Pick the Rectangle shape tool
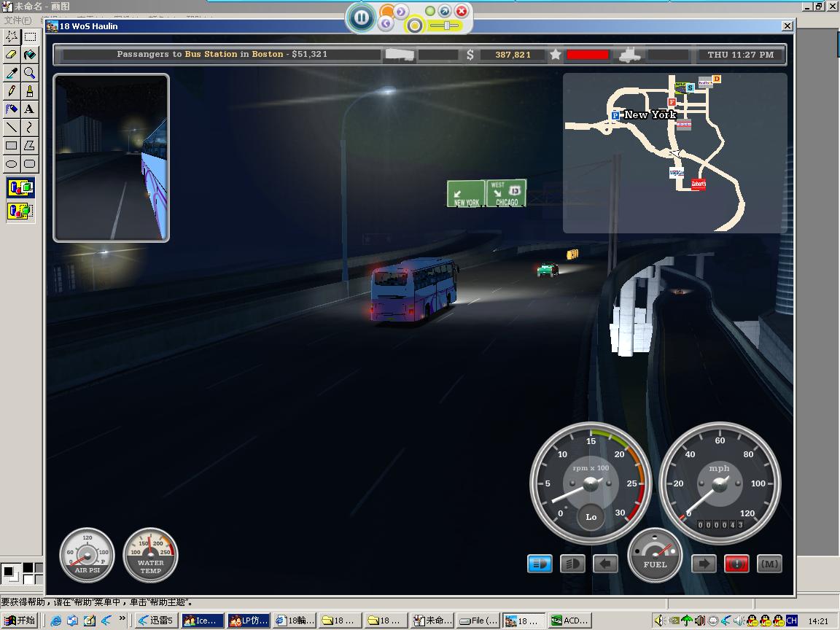 [11, 145]
